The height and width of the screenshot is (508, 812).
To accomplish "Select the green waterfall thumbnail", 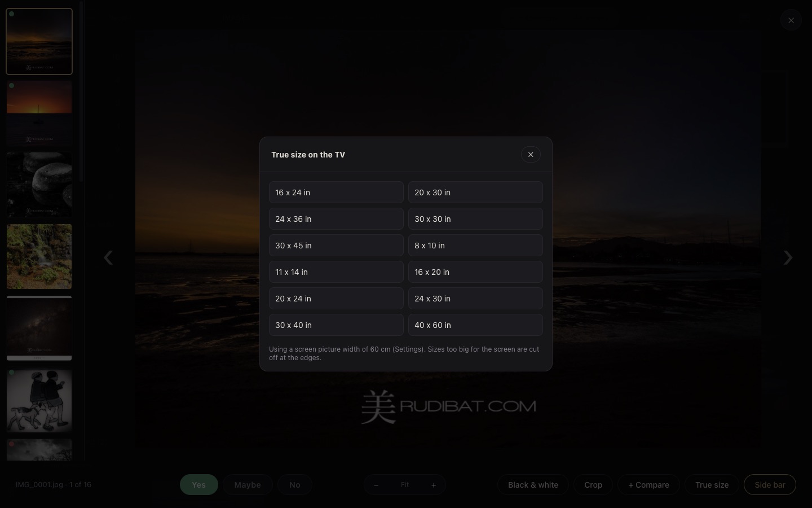I will pos(39,256).
